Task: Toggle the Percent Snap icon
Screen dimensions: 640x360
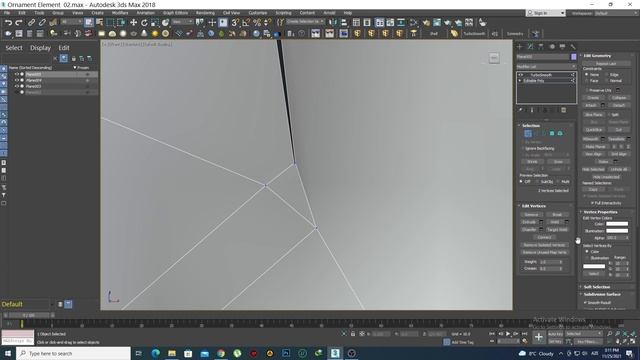Action: tap(257, 22)
